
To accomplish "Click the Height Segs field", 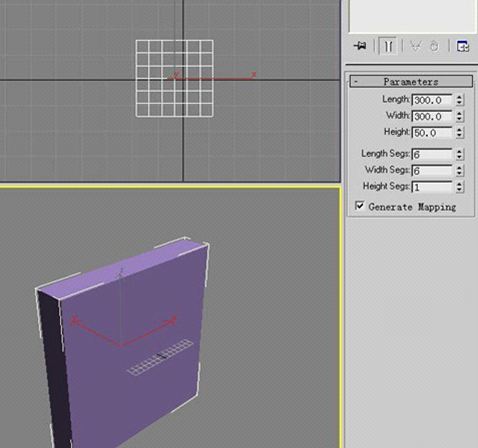I will [x=432, y=187].
